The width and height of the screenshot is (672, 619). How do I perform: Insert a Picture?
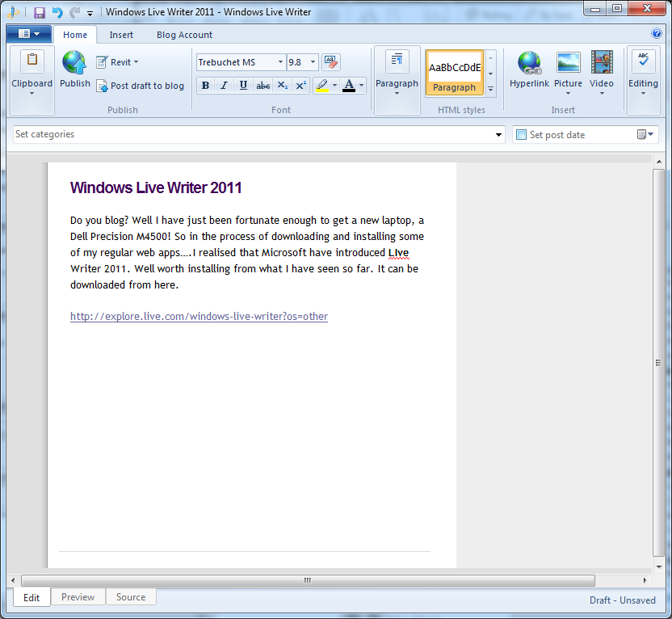(x=568, y=73)
